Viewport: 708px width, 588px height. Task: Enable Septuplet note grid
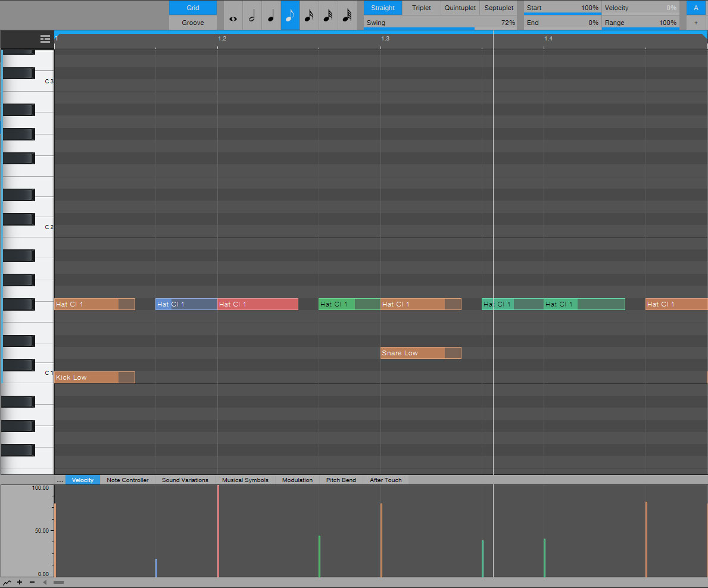[499, 8]
